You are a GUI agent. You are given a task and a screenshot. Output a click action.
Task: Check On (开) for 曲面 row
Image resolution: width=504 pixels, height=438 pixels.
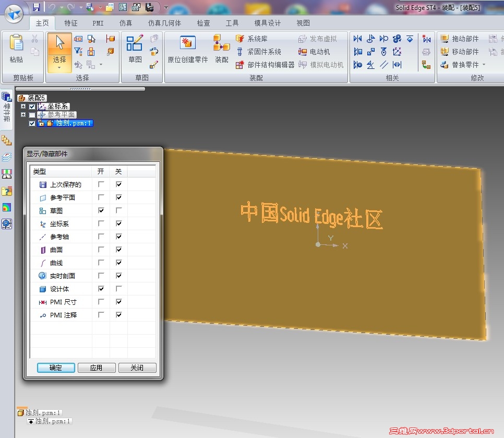click(101, 249)
